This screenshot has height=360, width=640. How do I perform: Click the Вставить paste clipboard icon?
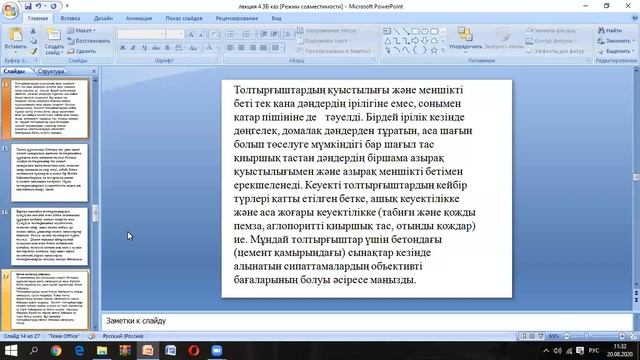(x=16, y=35)
